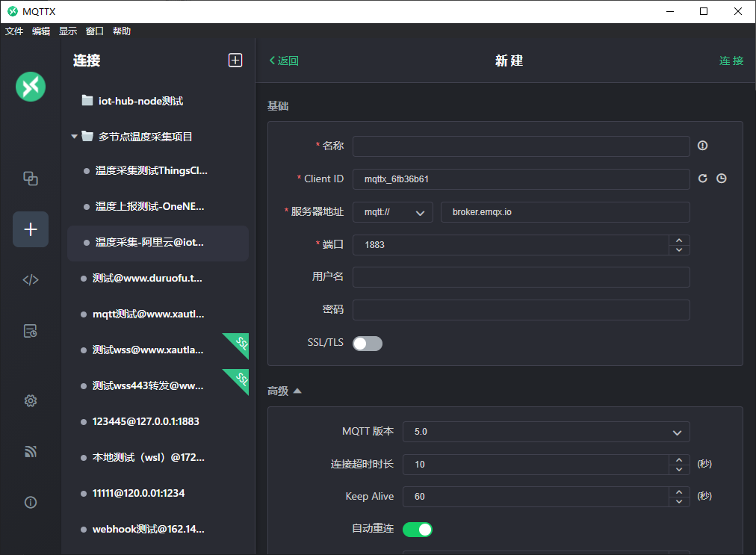Screen dimensions: 756x555
Task: Open the log viewer sidebar icon
Action: (x=31, y=331)
